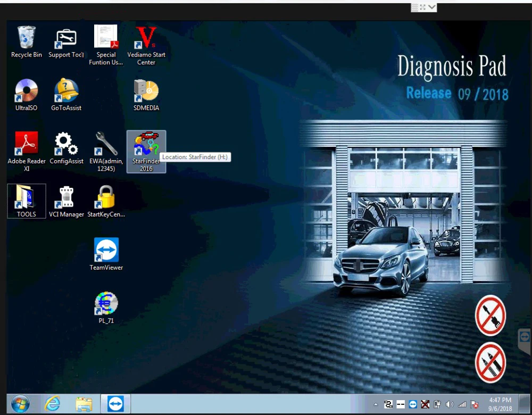Open the ConfigAssist gears icon
This screenshot has width=532, height=415.
(x=66, y=148)
